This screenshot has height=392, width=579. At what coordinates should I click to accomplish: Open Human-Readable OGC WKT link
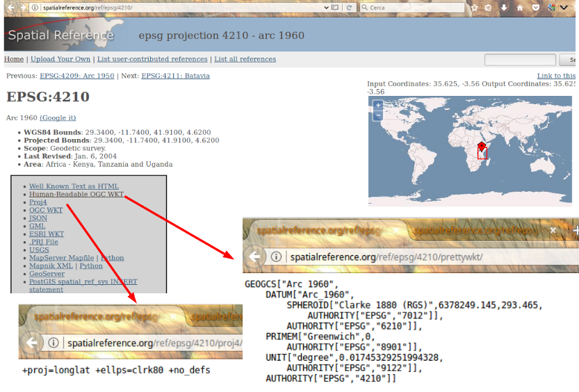point(76,194)
